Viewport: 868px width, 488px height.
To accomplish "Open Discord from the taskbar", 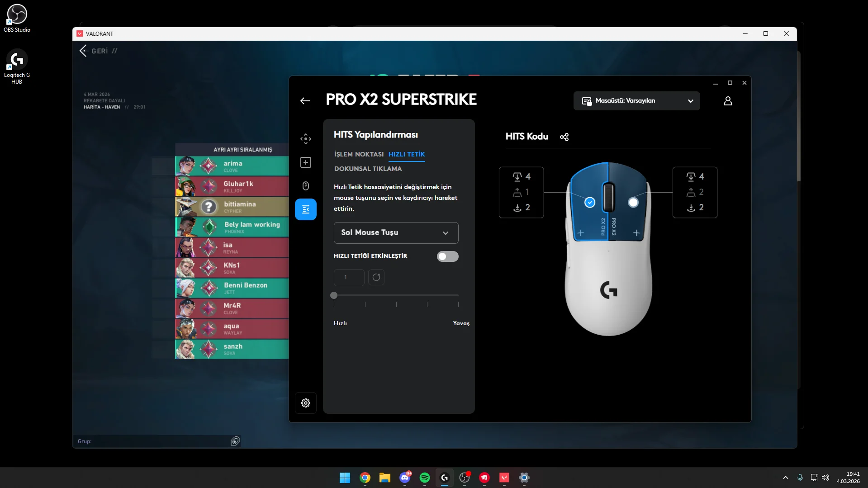I will click(x=405, y=478).
